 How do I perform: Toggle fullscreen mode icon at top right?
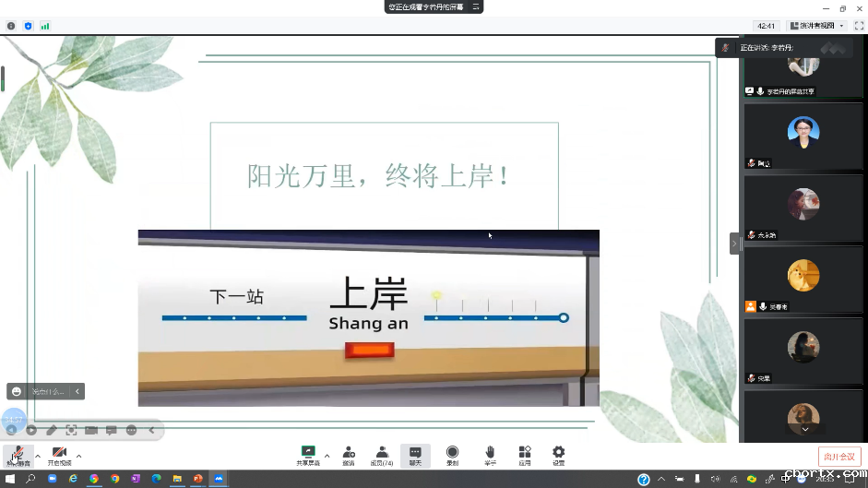(x=858, y=26)
